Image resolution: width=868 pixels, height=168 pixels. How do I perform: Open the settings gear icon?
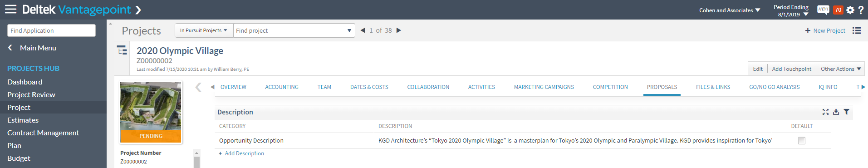point(850,10)
